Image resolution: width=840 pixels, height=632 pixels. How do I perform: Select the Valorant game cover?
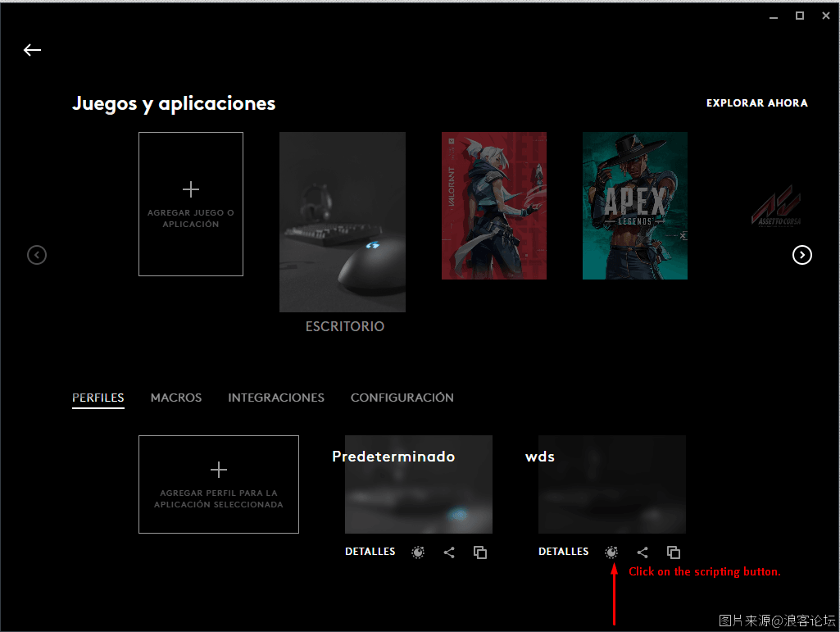tap(494, 206)
